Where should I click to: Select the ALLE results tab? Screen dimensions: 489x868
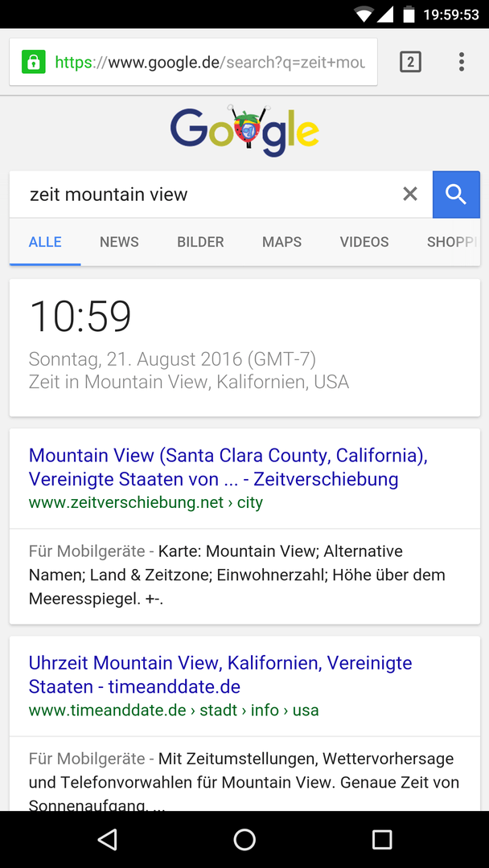(45, 242)
